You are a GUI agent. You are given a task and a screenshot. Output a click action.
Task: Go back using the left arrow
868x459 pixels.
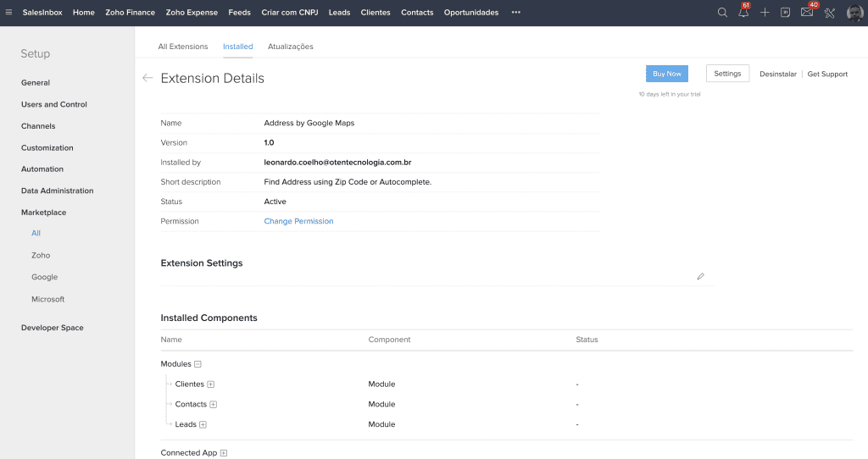point(147,78)
